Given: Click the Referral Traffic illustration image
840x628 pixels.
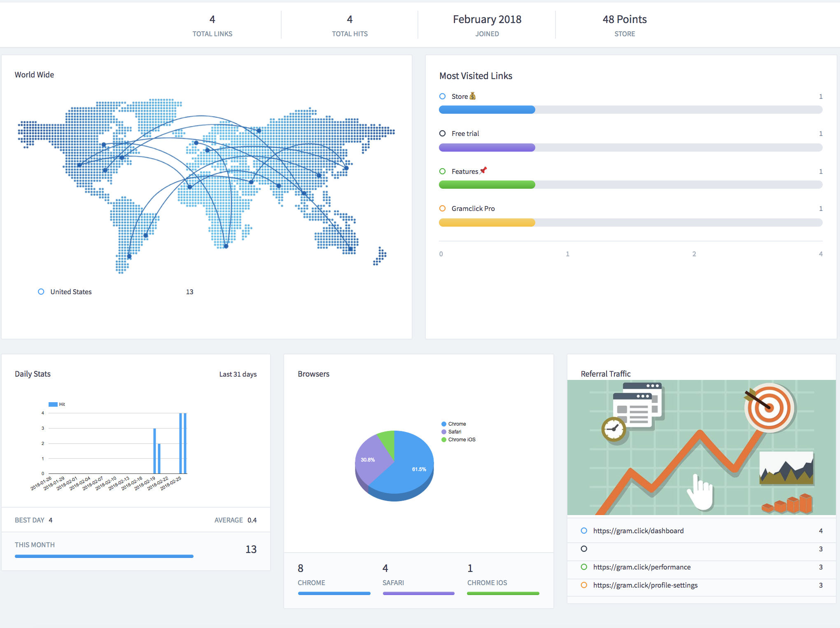Looking at the screenshot, I should point(701,448).
